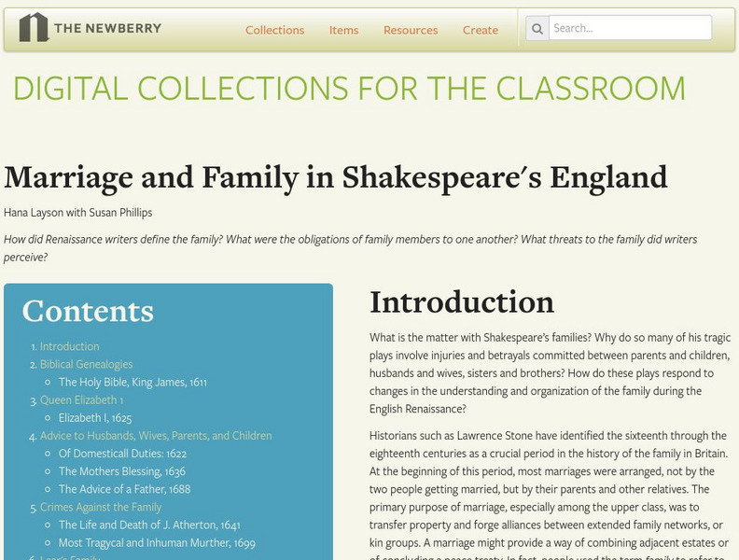Open The Advice of a Father, 1688
Image resolution: width=739 pixels, height=560 pixels.
(126, 489)
